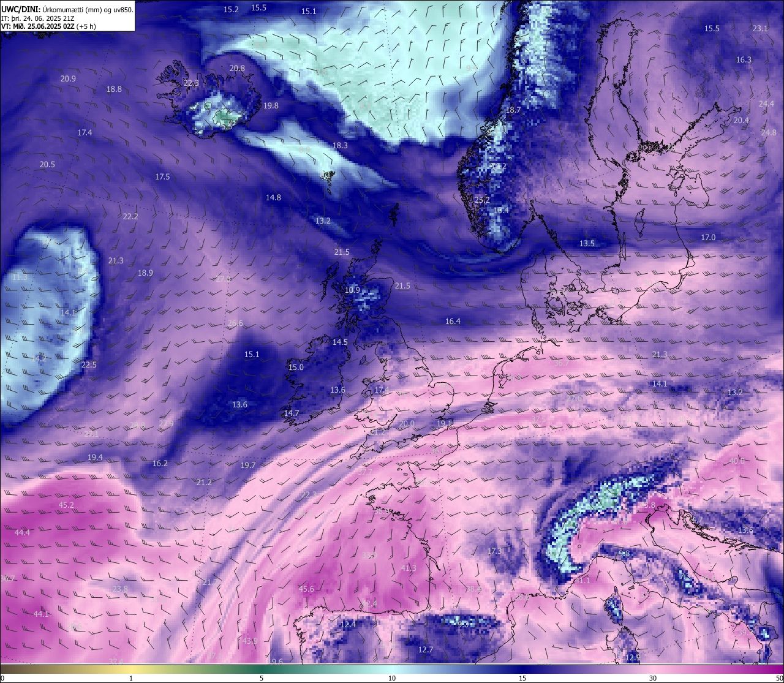Viewport: 784px width, 683px height.
Task: Click the 18.3 value label
Action: 340,146
